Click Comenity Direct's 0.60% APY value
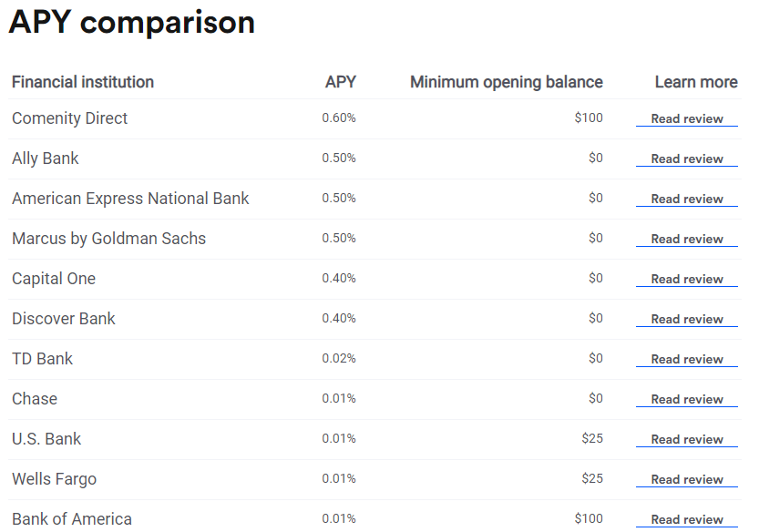The width and height of the screenshot is (759, 532). pyautogui.click(x=339, y=118)
